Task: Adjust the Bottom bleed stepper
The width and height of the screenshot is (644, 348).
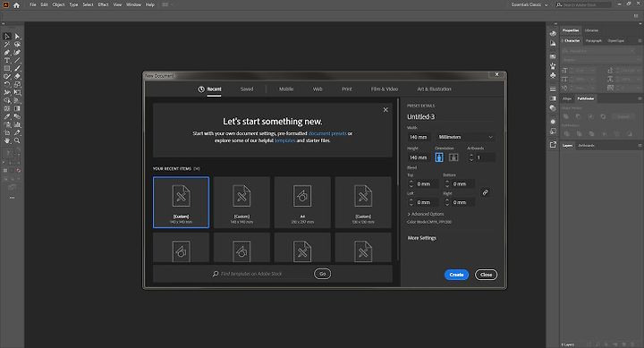Action: (x=447, y=183)
